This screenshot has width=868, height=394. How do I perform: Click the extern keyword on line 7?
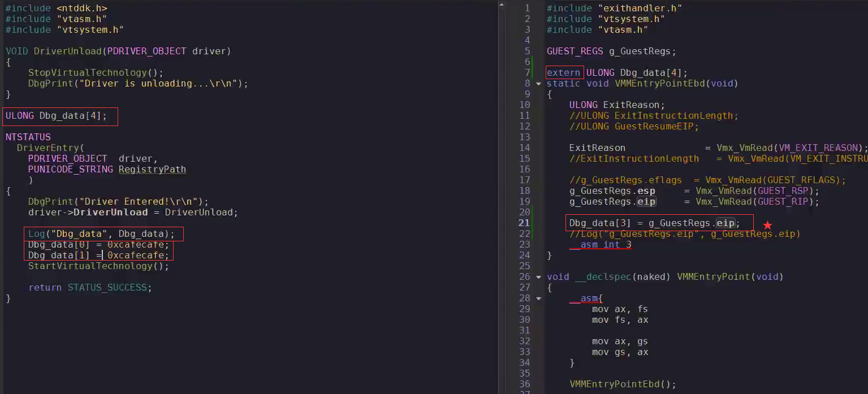[563, 72]
